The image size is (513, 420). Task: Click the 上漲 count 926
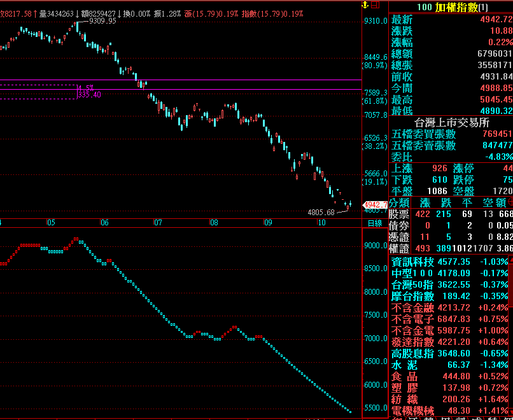[x=440, y=169]
